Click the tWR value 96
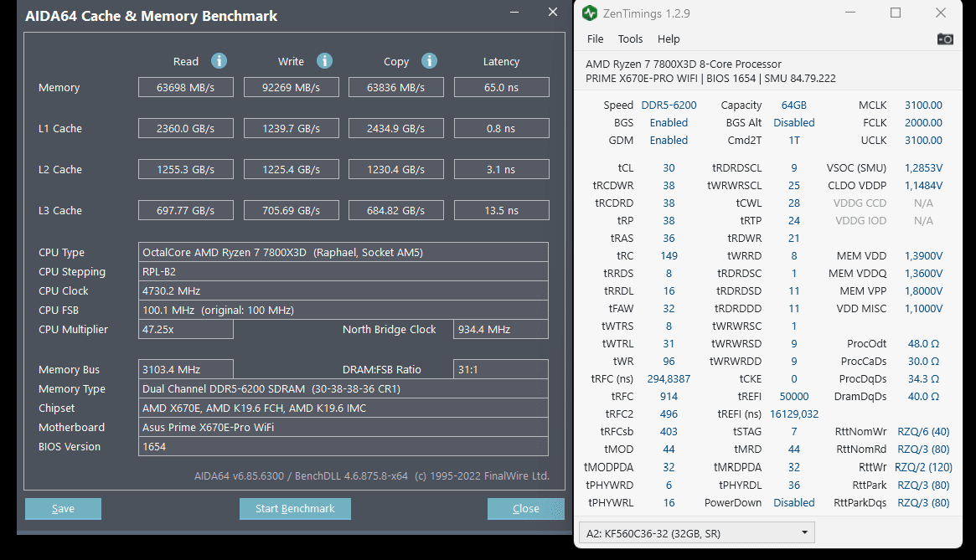The width and height of the screenshot is (976, 560). click(x=669, y=362)
